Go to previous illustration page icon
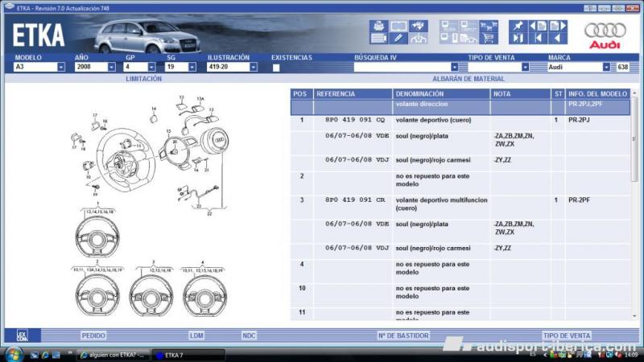Viewport: 644px width, 362px height. click(x=538, y=26)
